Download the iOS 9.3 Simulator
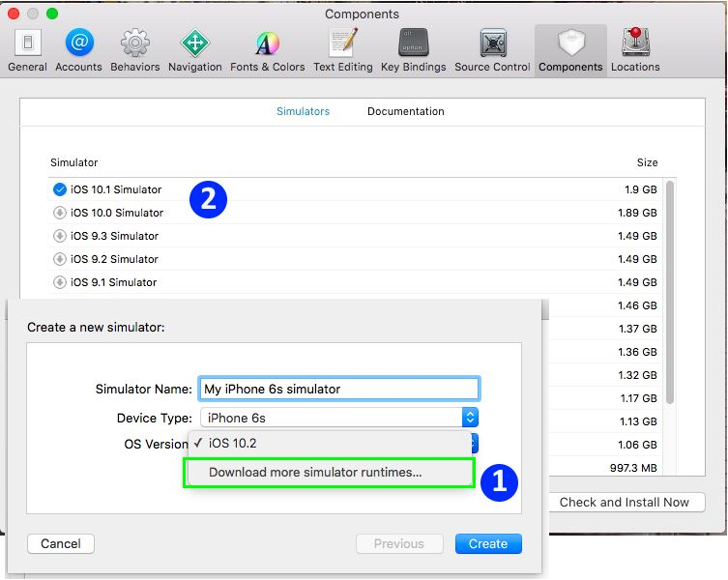Image resolution: width=728 pixels, height=580 pixels. coord(59,236)
